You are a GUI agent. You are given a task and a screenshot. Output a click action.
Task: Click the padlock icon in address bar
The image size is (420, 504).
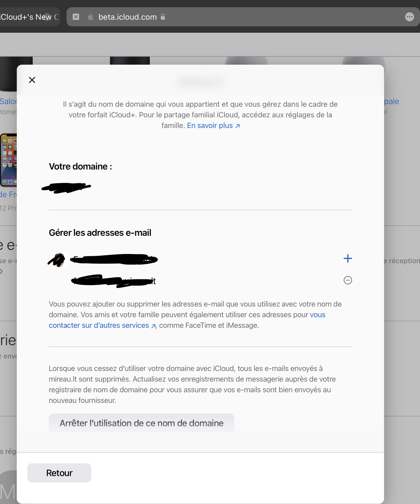point(163,17)
